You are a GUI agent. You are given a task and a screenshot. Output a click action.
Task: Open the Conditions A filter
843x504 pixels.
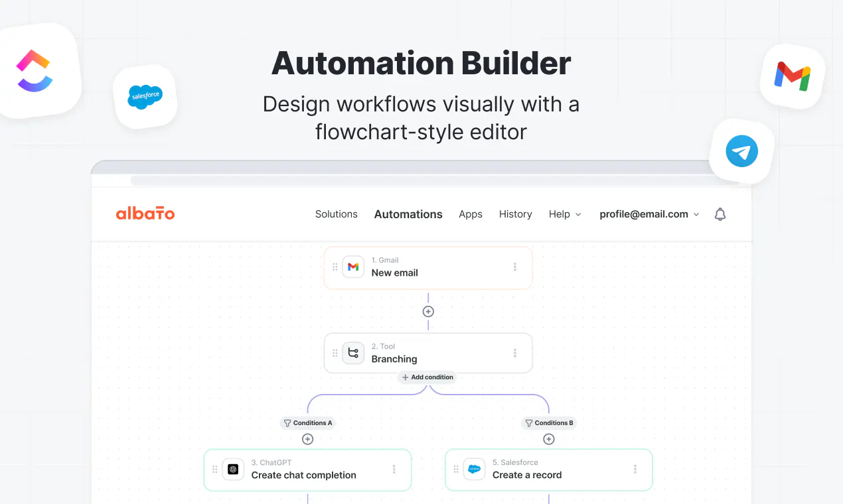(x=307, y=423)
